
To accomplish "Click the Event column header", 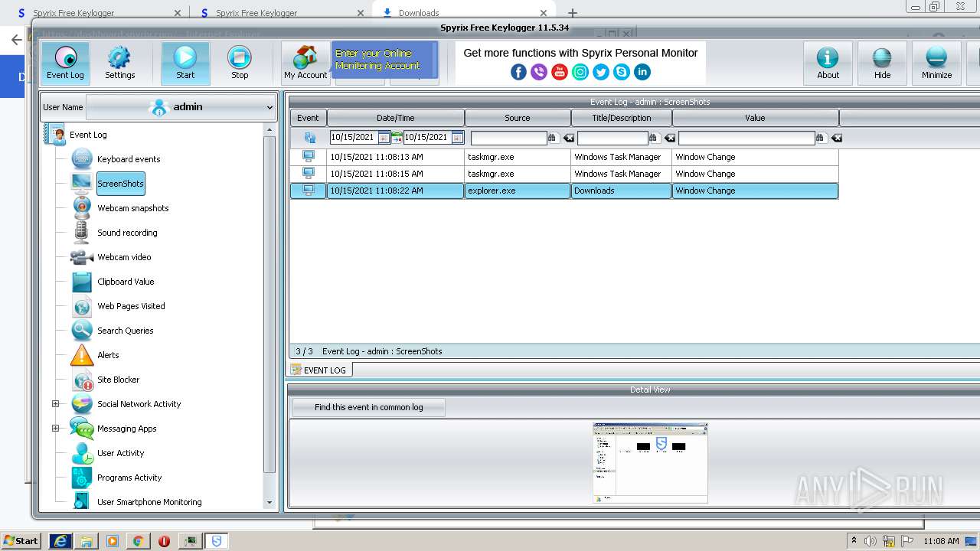I will pos(309,118).
